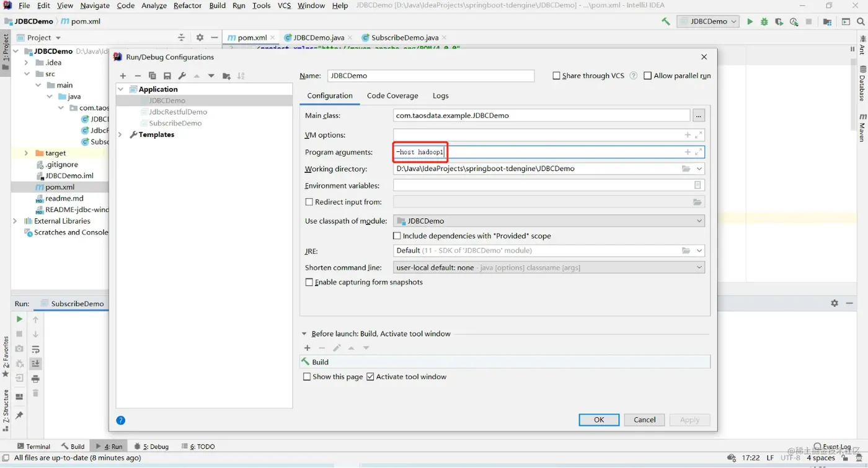Save configuration with the disk icon
The height and width of the screenshot is (468, 868).
pos(167,76)
